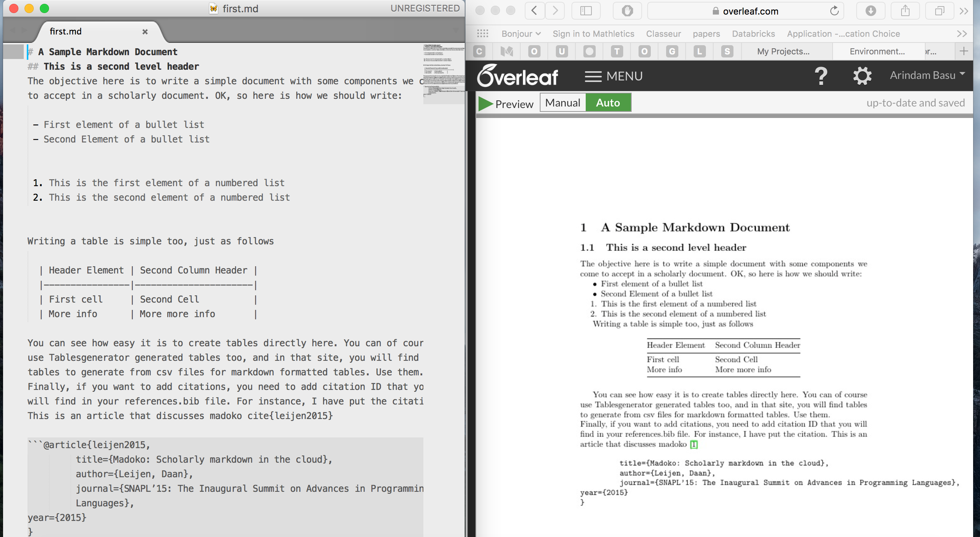The image size is (980, 537).
Task: Open the Overleaf settings gear
Action: click(x=862, y=75)
